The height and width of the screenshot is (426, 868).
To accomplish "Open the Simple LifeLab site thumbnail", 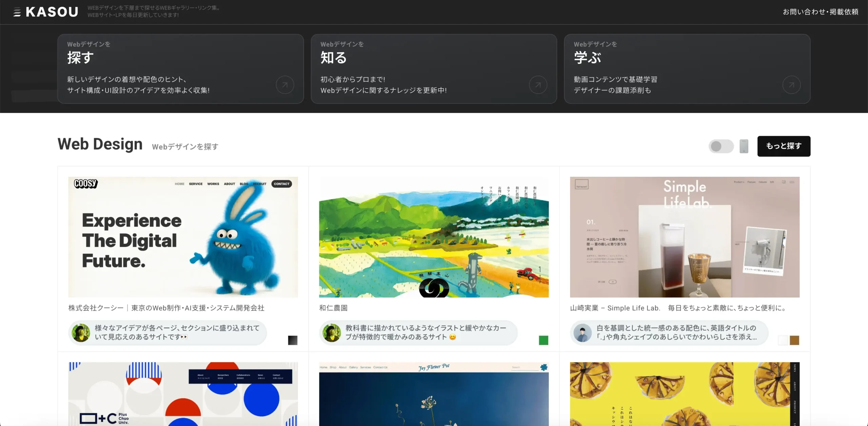I will pos(685,237).
